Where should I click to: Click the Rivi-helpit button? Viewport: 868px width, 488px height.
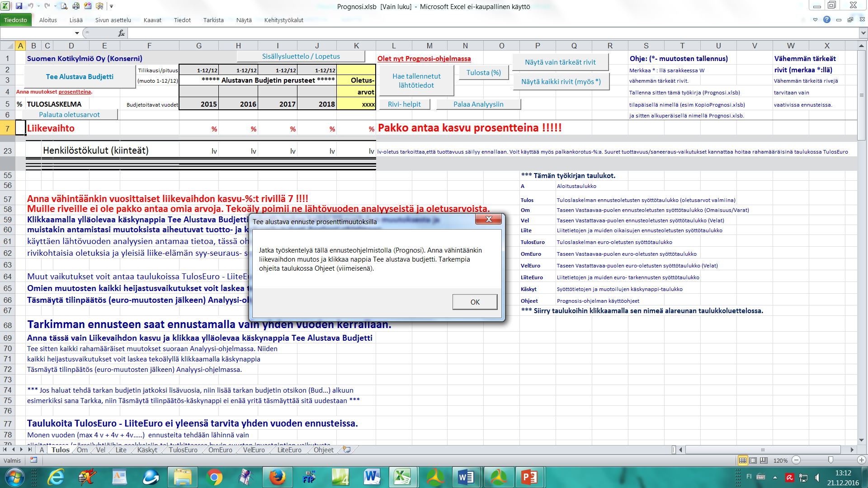pyautogui.click(x=404, y=104)
